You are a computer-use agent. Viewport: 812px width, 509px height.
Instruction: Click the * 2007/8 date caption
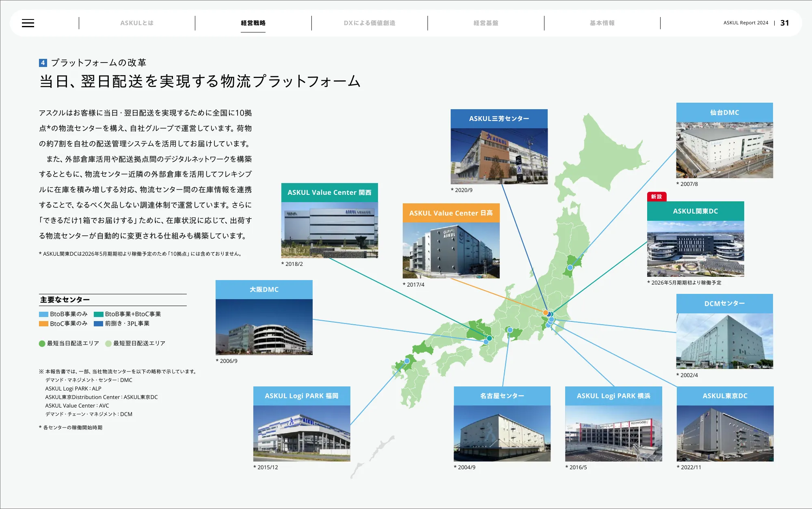tap(687, 184)
